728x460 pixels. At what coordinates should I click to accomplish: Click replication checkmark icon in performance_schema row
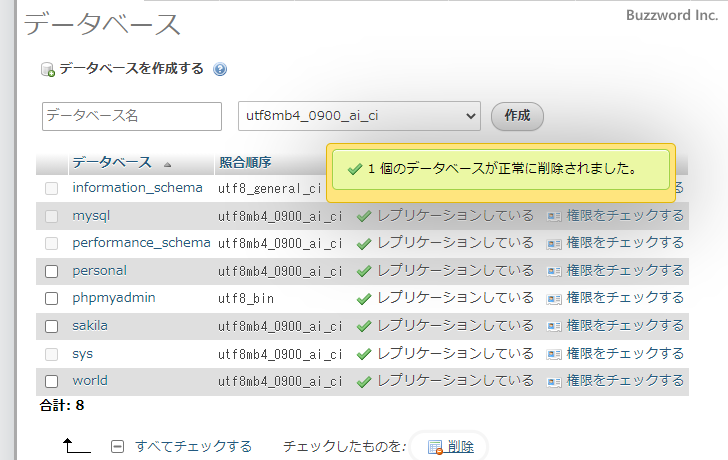click(x=364, y=244)
